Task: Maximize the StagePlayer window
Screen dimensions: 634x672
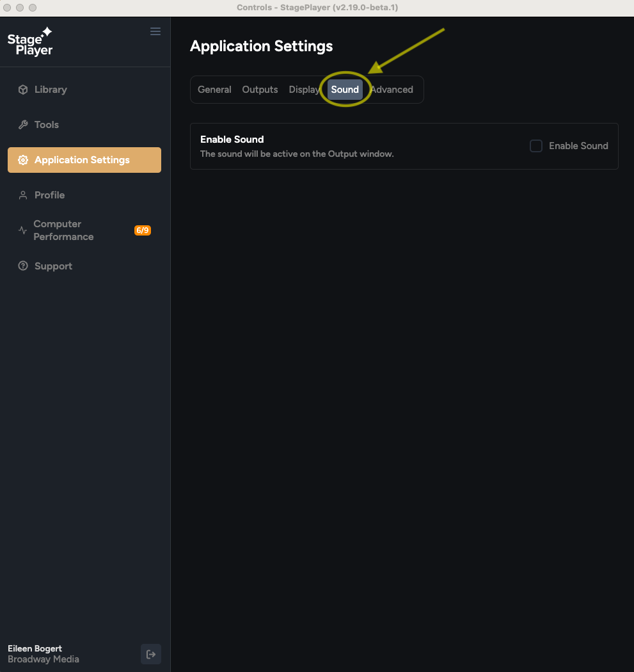Action: tap(33, 8)
